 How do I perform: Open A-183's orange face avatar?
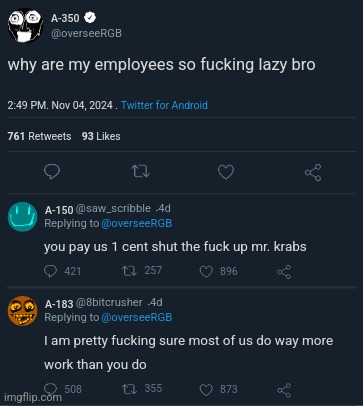22,311
